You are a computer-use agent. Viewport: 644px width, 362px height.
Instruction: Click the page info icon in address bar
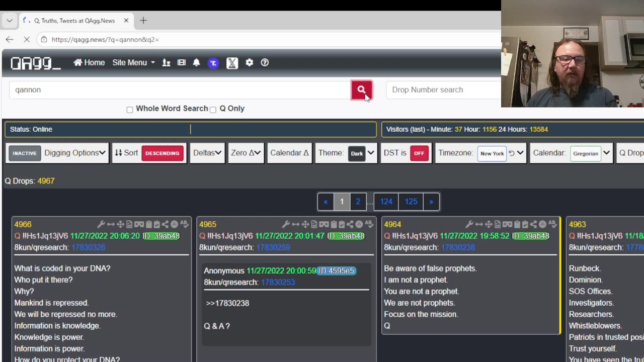pos(44,39)
